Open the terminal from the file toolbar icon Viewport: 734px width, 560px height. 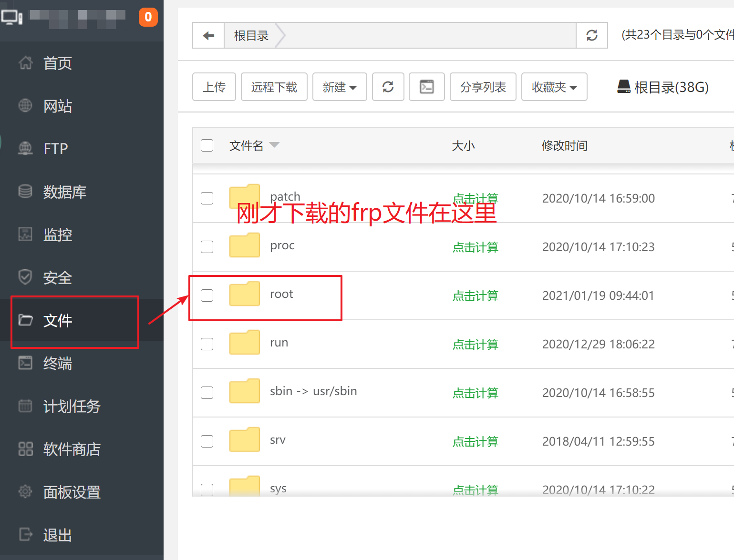(x=427, y=87)
